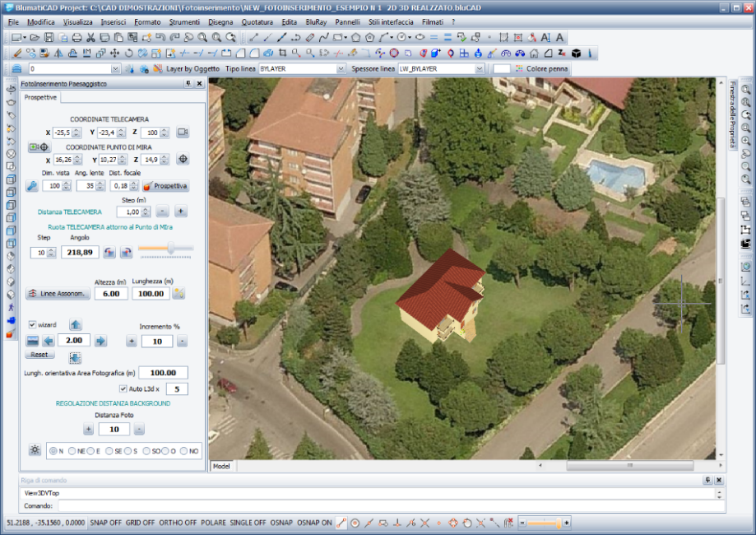Click the scissors cut icon in toolbar
This screenshot has height=535, width=756.
coord(91,38)
